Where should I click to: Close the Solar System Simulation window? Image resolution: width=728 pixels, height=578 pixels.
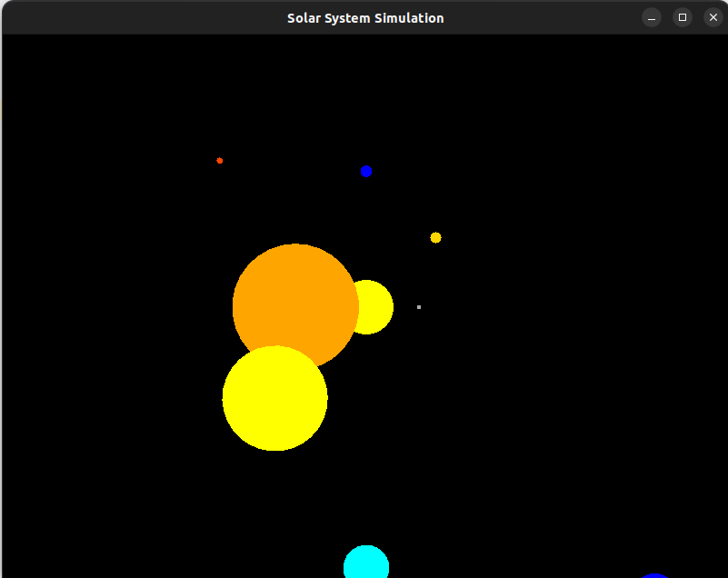(713, 17)
